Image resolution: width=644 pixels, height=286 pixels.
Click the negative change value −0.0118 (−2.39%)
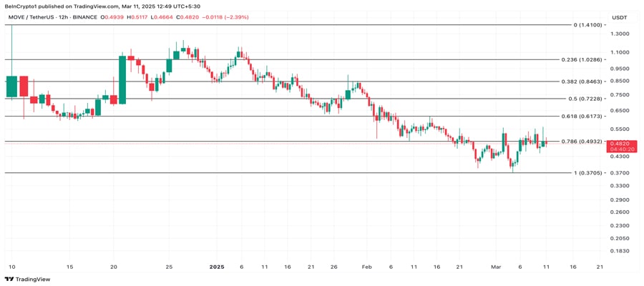[225, 16]
